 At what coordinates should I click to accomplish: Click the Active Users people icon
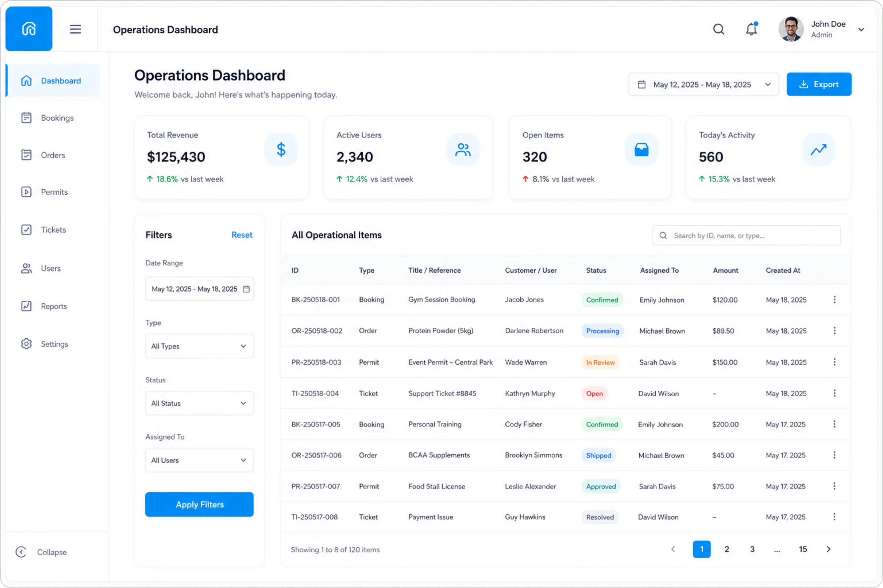(463, 149)
